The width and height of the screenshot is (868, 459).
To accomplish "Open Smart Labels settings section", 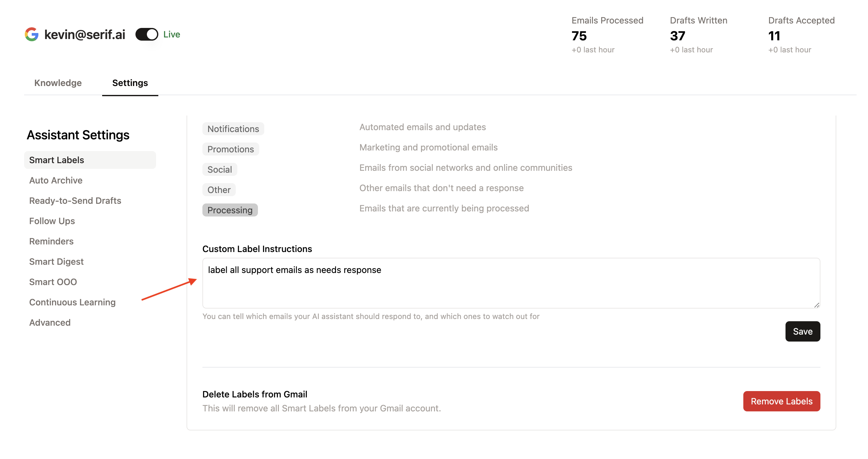I will (x=90, y=160).
